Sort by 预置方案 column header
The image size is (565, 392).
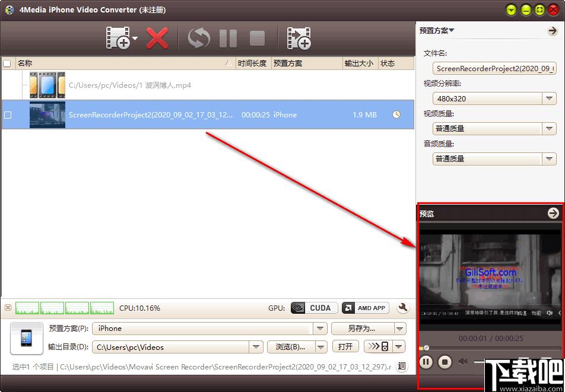pos(307,63)
